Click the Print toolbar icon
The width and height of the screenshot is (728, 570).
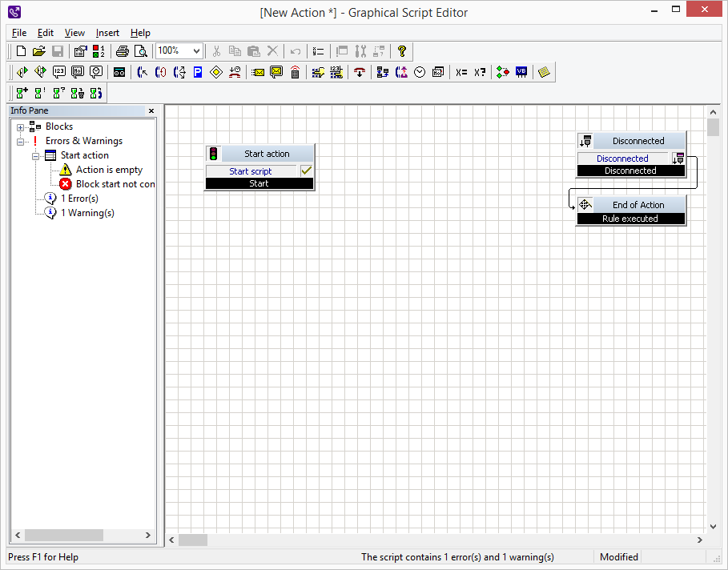pyautogui.click(x=122, y=51)
